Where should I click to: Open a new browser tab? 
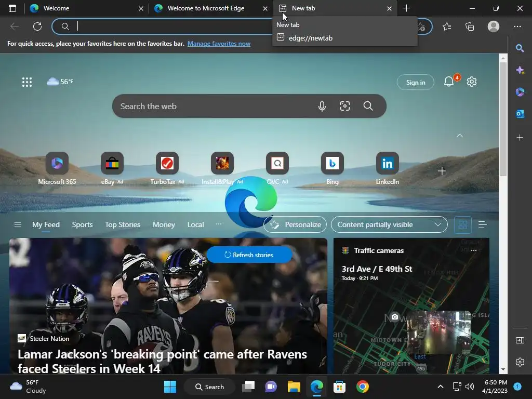tap(406, 8)
